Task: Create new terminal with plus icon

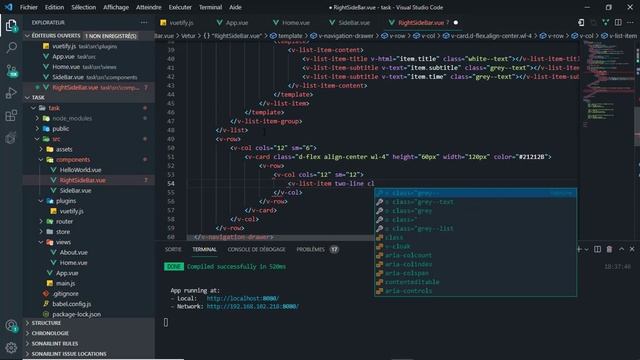Action: (579, 249)
